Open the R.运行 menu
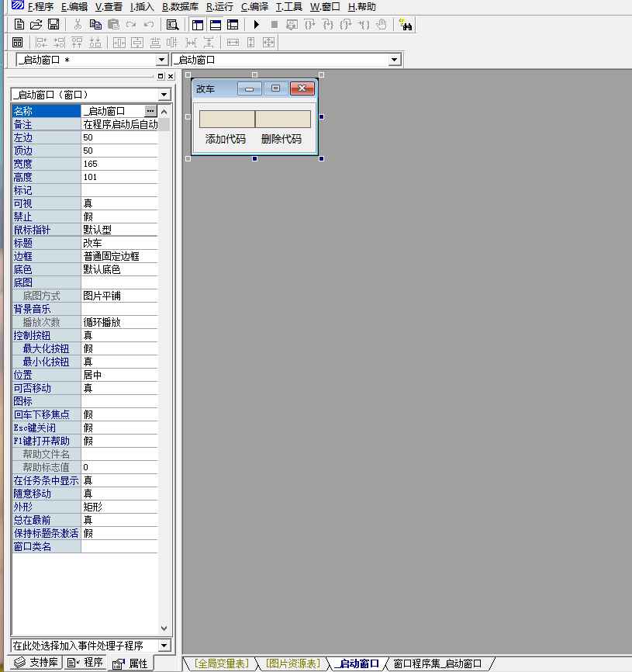 pyautogui.click(x=219, y=7)
